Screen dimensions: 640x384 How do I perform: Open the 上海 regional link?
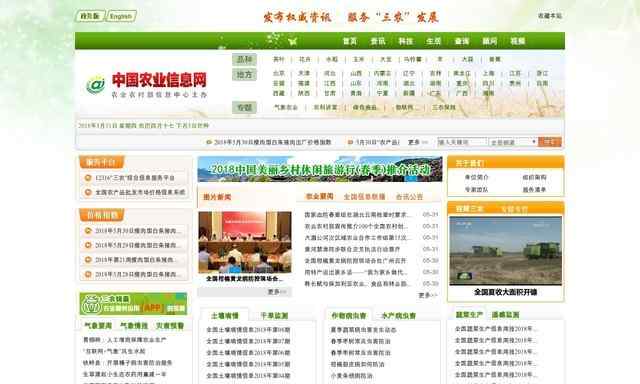(x=489, y=73)
